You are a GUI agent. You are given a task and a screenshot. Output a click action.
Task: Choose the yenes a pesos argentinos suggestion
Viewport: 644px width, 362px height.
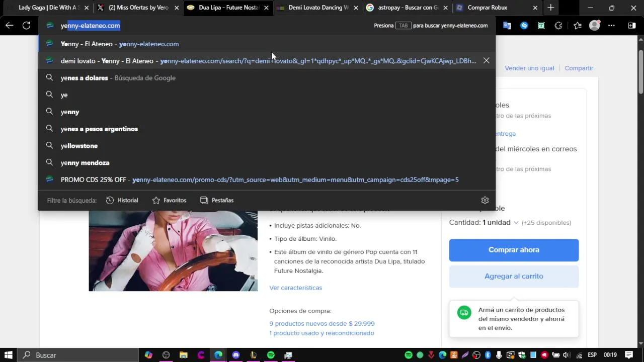[267, 129]
